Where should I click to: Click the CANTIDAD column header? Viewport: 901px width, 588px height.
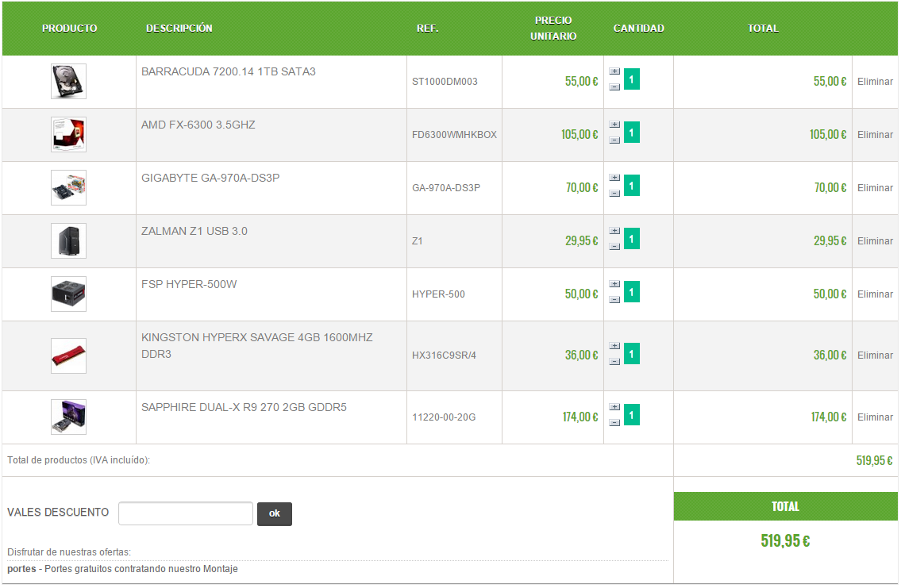(639, 28)
